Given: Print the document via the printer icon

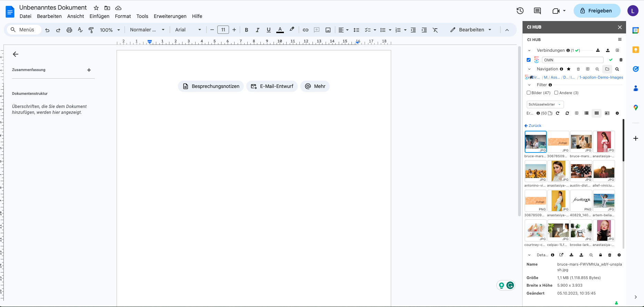Looking at the screenshot, I should click(x=69, y=30).
